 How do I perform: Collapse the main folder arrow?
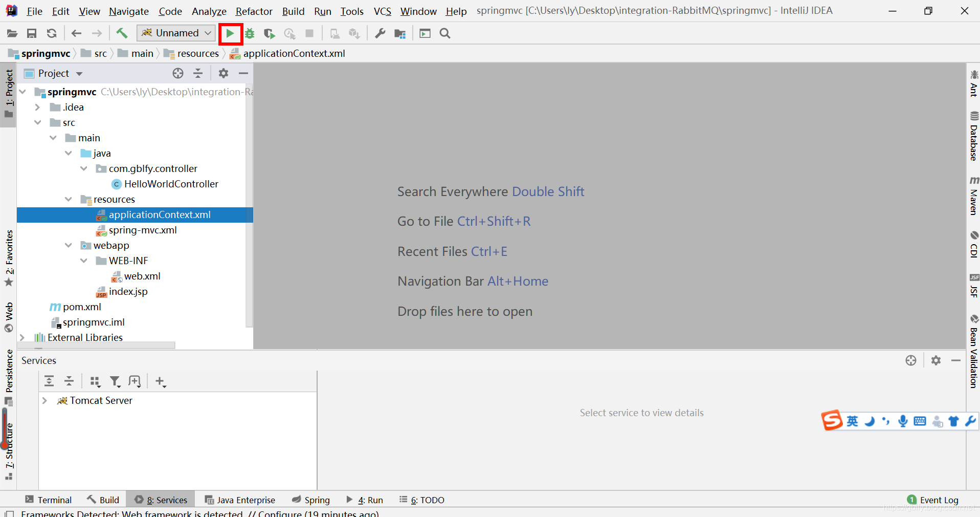(53, 138)
